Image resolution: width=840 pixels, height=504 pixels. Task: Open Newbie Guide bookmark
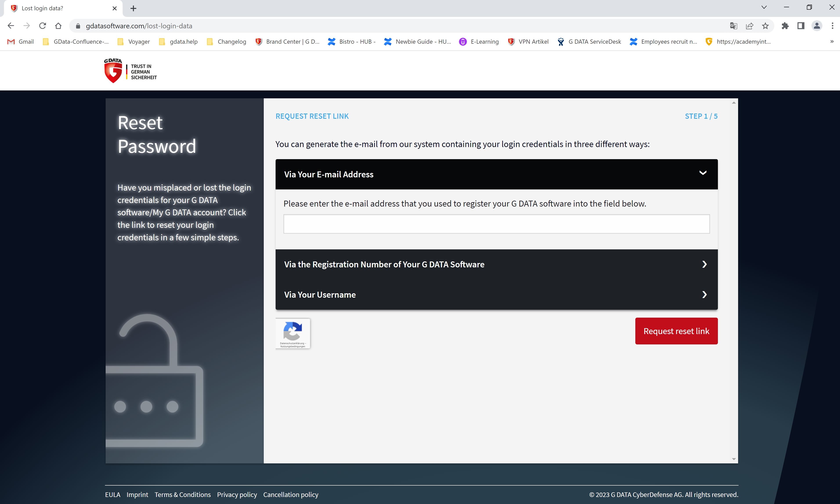(x=417, y=41)
